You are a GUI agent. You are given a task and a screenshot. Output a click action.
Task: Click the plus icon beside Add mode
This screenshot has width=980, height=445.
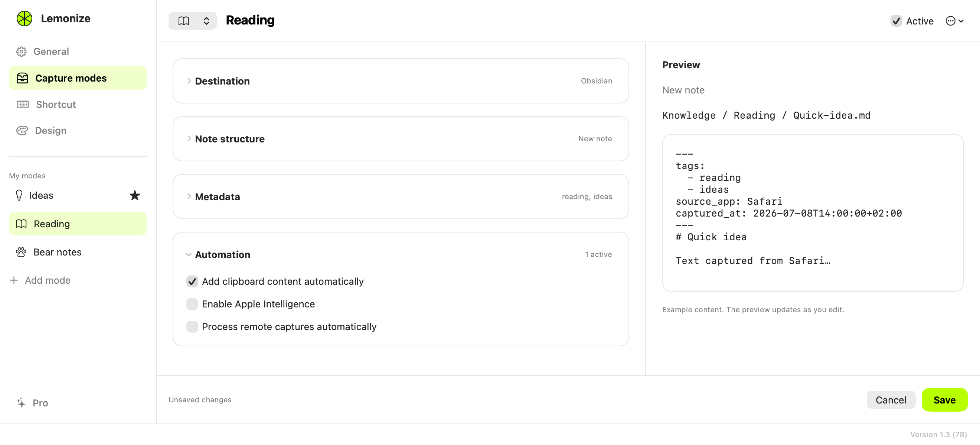coord(14,280)
